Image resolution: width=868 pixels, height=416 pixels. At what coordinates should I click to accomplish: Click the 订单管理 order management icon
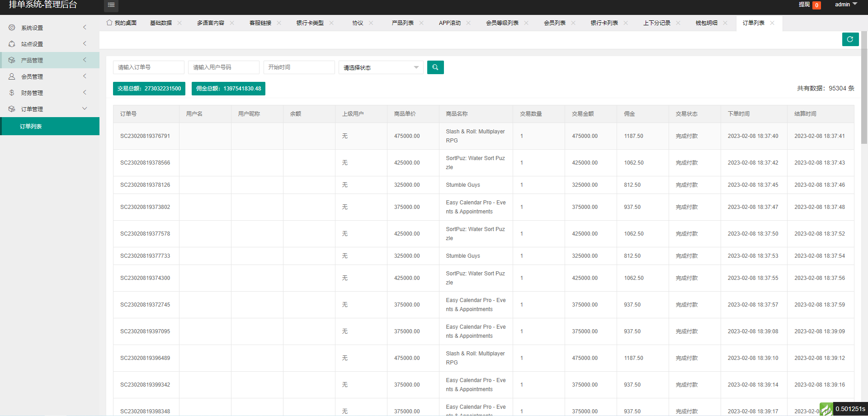tap(12, 109)
